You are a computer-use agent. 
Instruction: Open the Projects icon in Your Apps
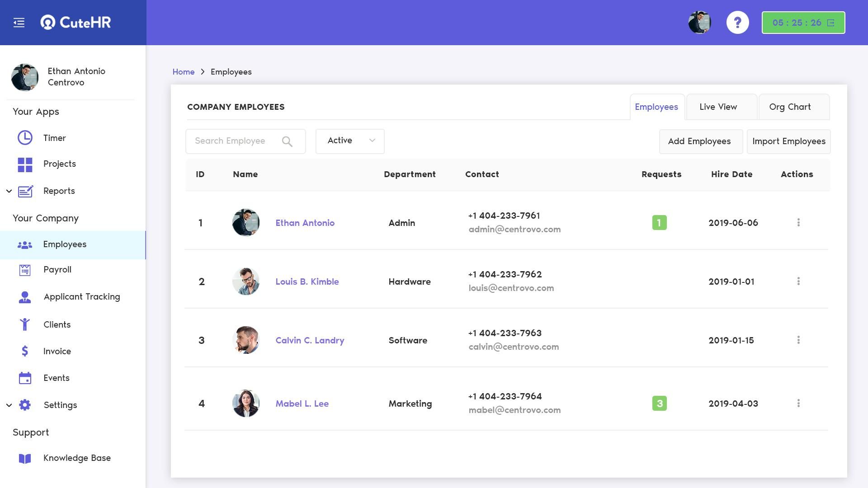[x=25, y=164]
